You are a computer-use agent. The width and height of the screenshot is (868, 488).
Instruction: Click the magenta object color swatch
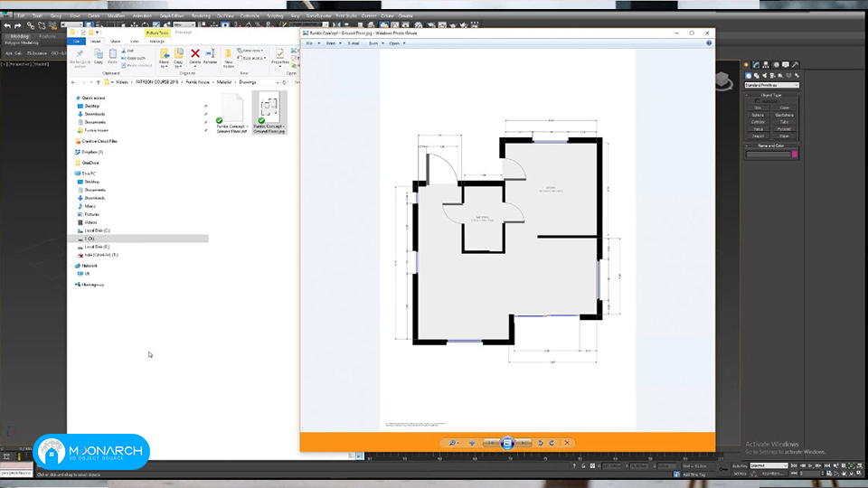tap(795, 155)
